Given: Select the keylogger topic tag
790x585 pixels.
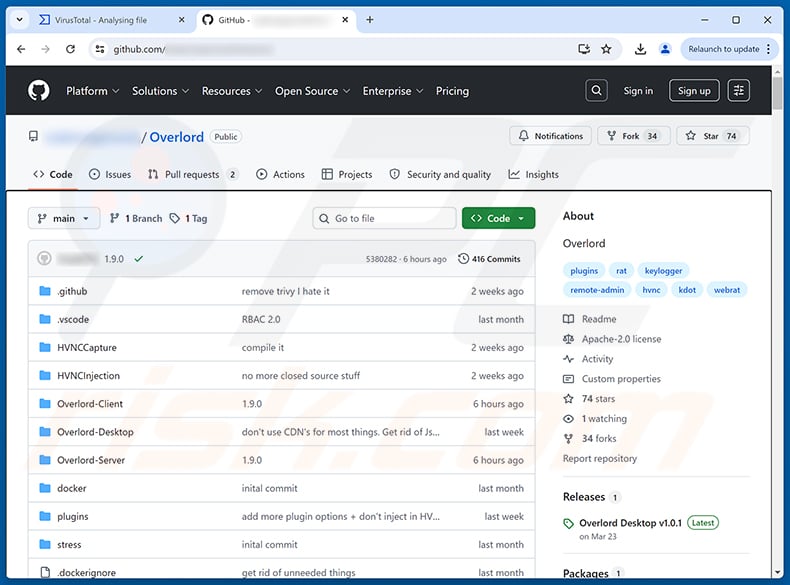Looking at the screenshot, I should [663, 271].
